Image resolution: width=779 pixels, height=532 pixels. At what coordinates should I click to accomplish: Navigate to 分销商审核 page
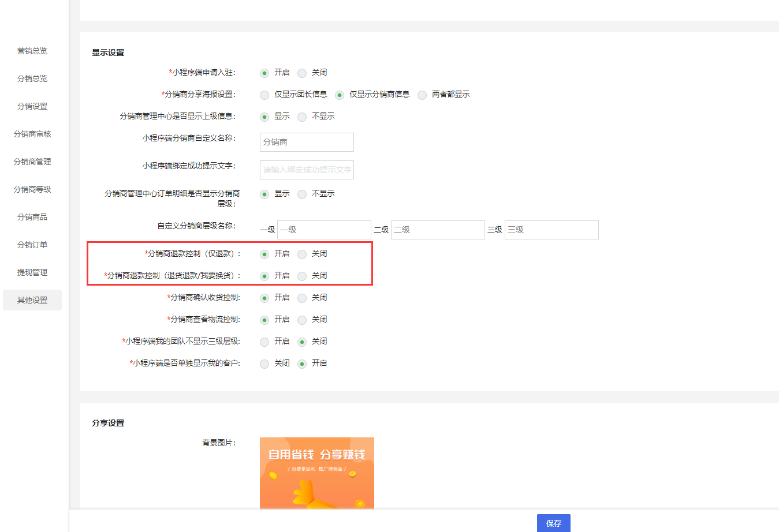pyautogui.click(x=32, y=134)
